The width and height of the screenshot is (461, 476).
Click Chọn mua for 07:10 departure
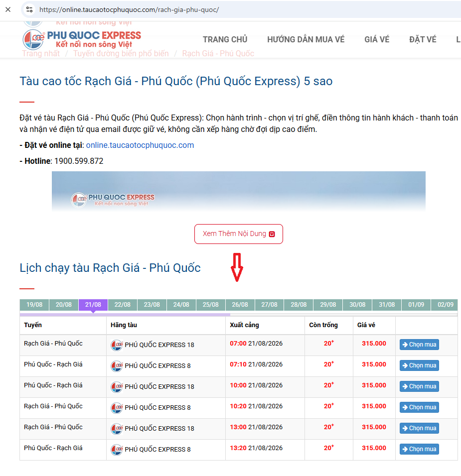pyautogui.click(x=419, y=365)
